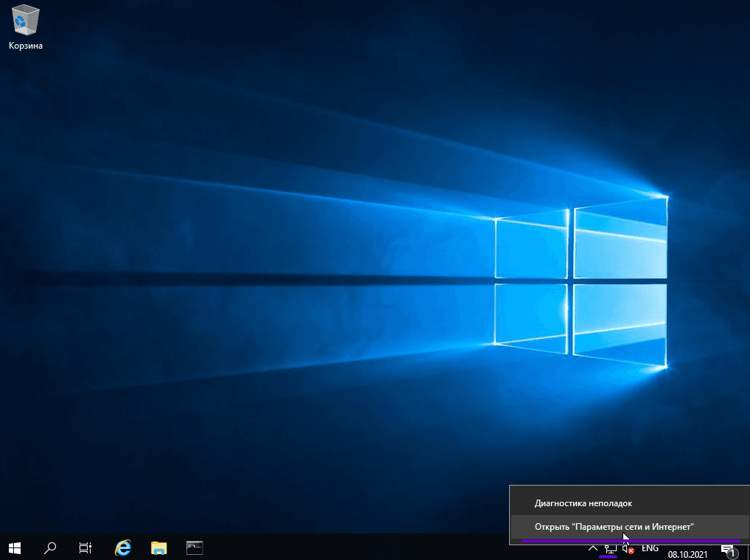Select "Диагностика неполадок" in context menu

click(583, 503)
